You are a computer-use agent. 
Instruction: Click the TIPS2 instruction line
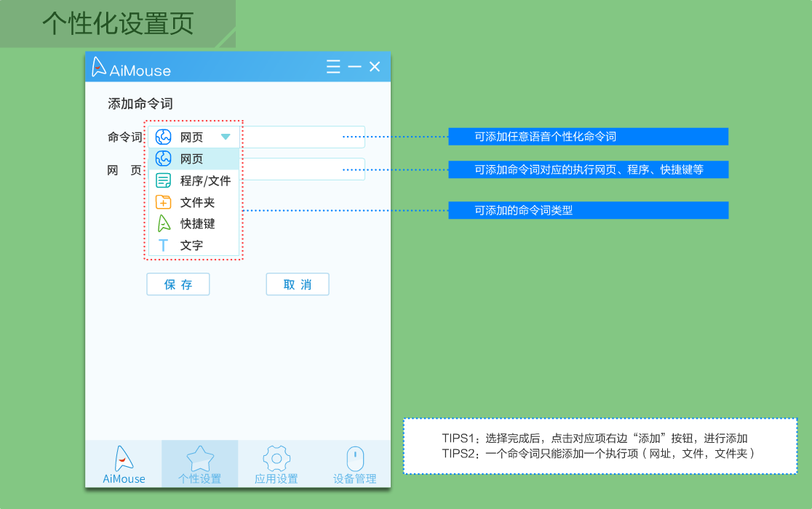tap(598, 454)
